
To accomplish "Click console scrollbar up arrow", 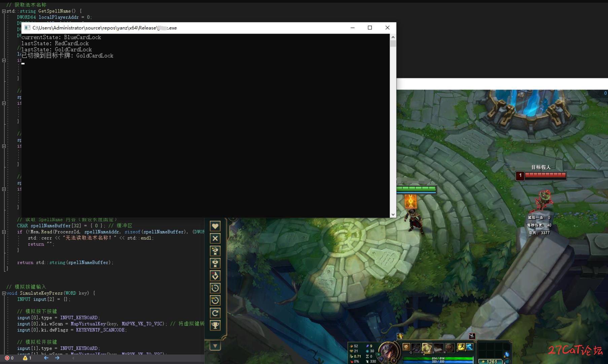I will tap(393, 37).
